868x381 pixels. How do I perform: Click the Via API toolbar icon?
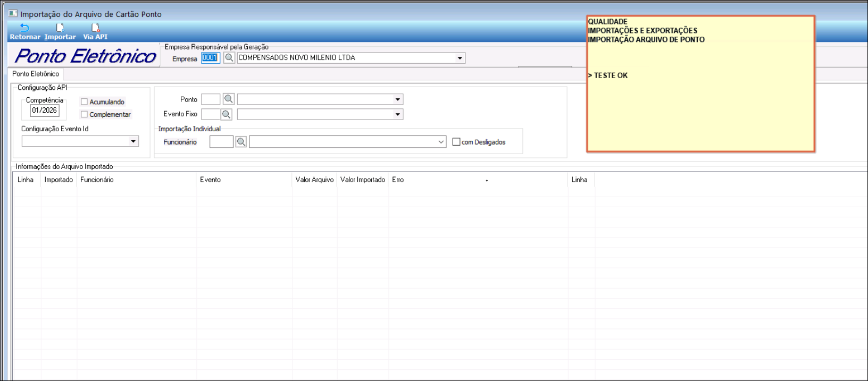[95, 28]
